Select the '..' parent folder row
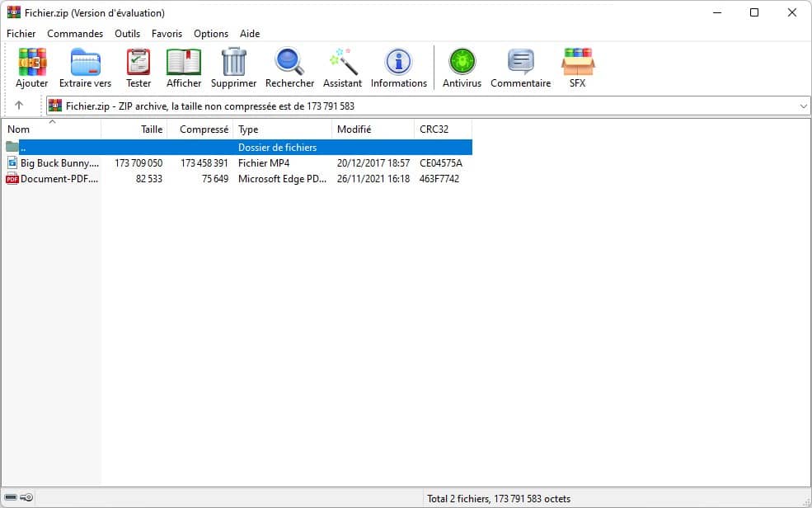 click(x=237, y=147)
